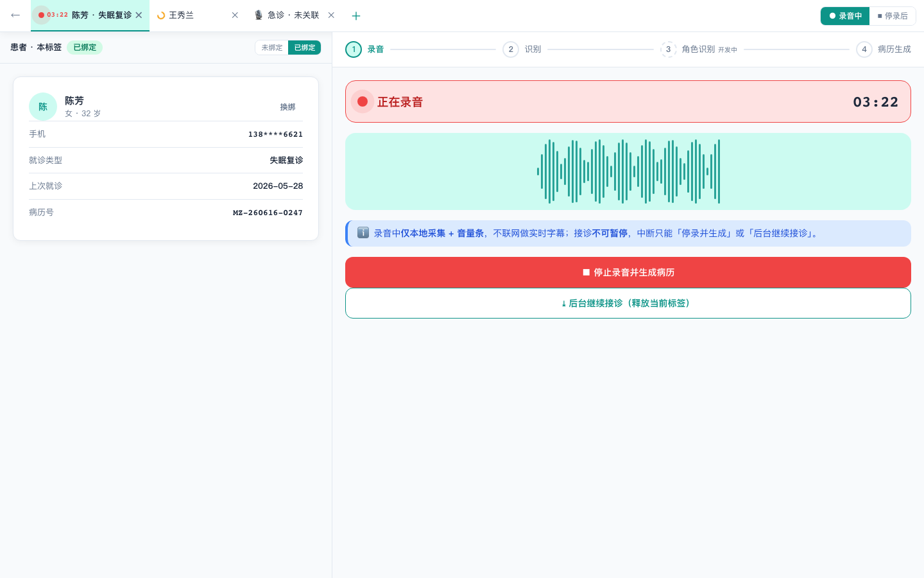924x578 pixels.
Task: Click the red recording dot in the 陈芳 tab
Action: click(41, 15)
